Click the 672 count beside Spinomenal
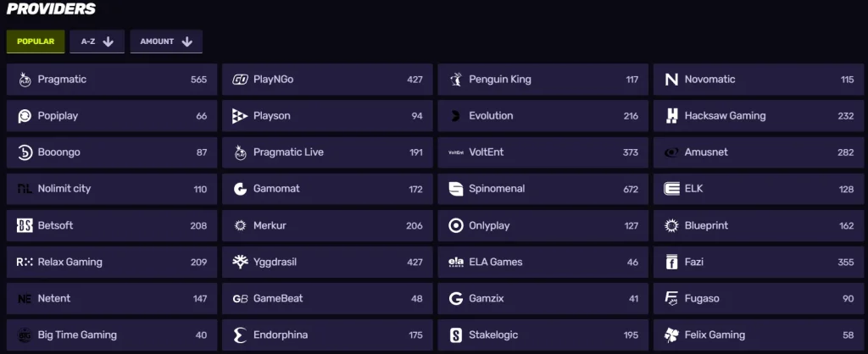868x354 pixels. 631,190
